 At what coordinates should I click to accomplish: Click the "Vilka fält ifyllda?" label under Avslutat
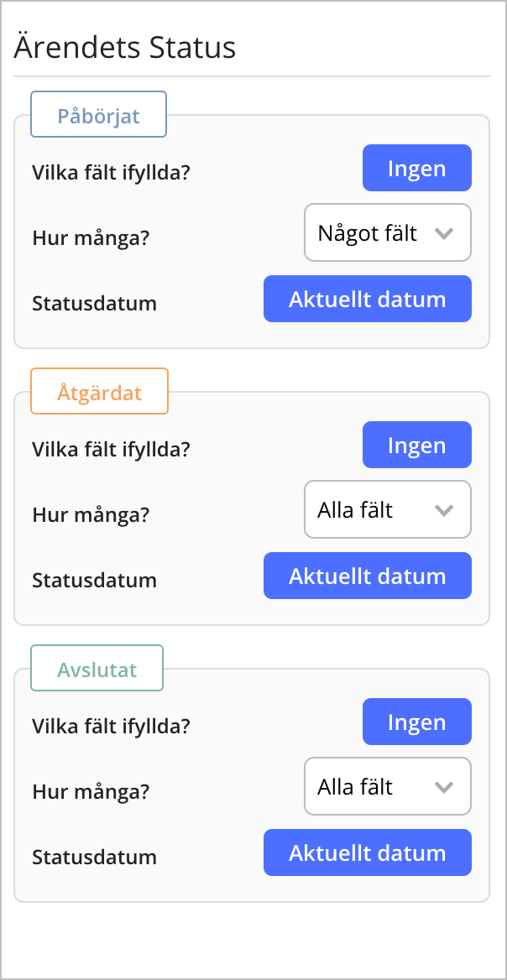tap(111, 725)
